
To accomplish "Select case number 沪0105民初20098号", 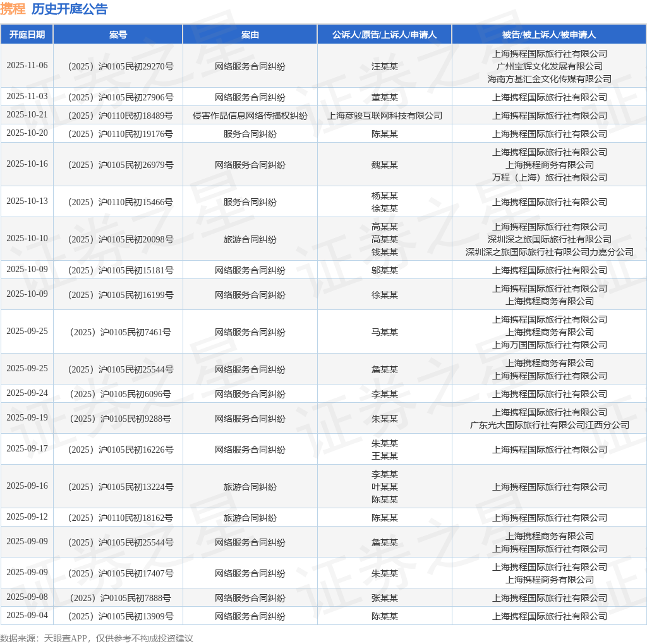I will [121, 239].
